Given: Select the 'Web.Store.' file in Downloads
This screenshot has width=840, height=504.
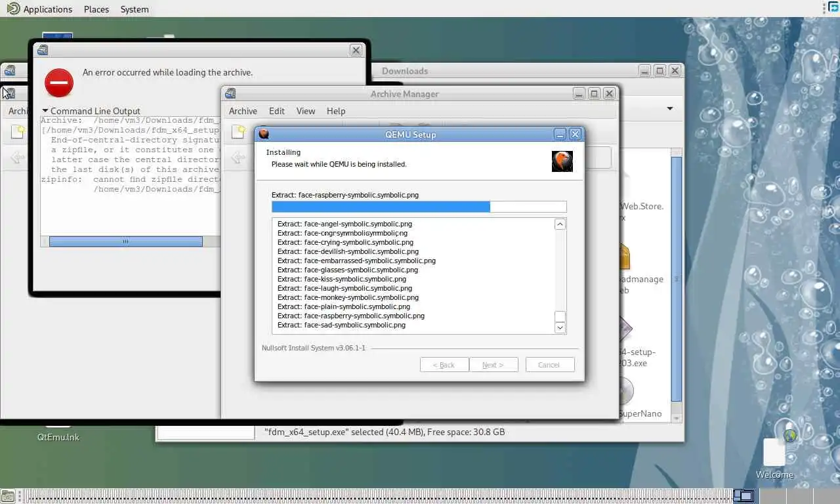Looking at the screenshot, I should click(642, 206).
